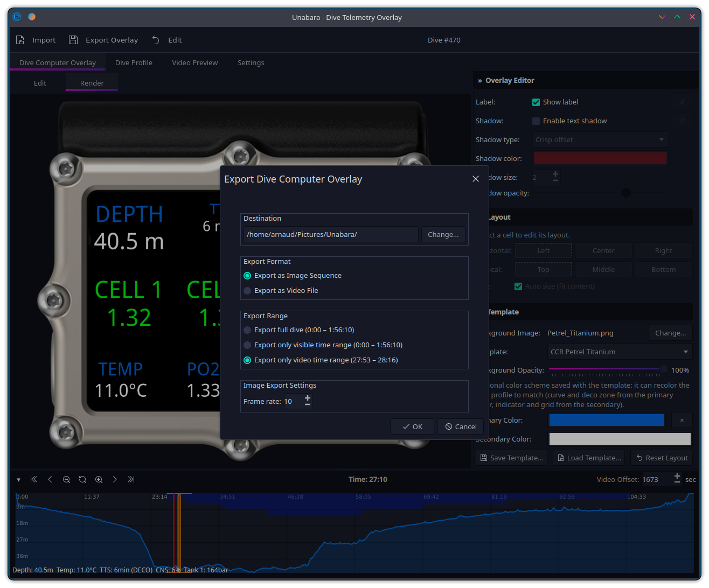Step back one position in the timeline
709x588 pixels.
[x=50, y=479]
